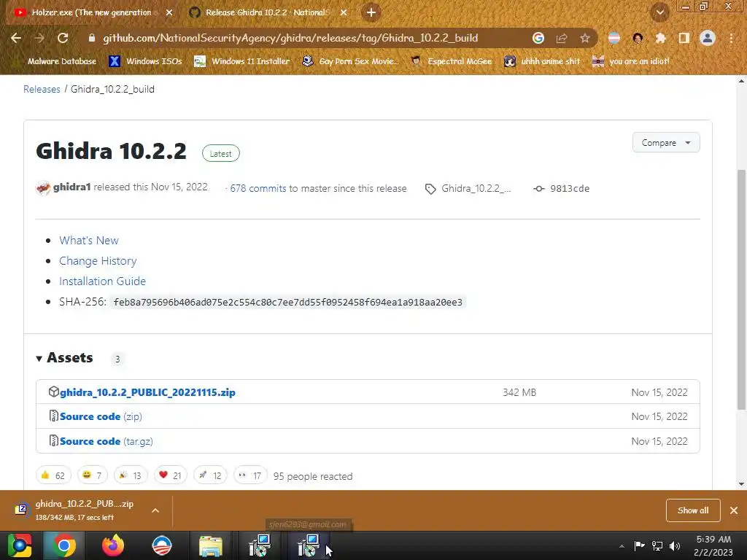Download Source code (tar.gz)
Screen dimensions: 747x560
[x=107, y=441]
